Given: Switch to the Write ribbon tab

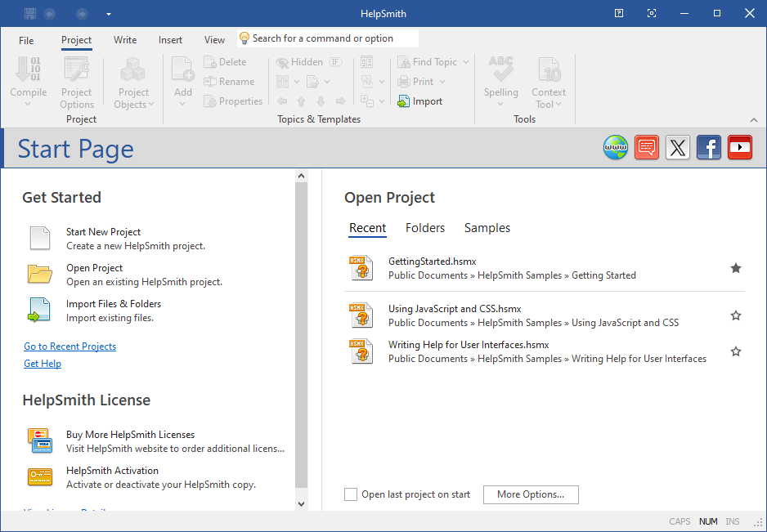Looking at the screenshot, I should click(125, 40).
